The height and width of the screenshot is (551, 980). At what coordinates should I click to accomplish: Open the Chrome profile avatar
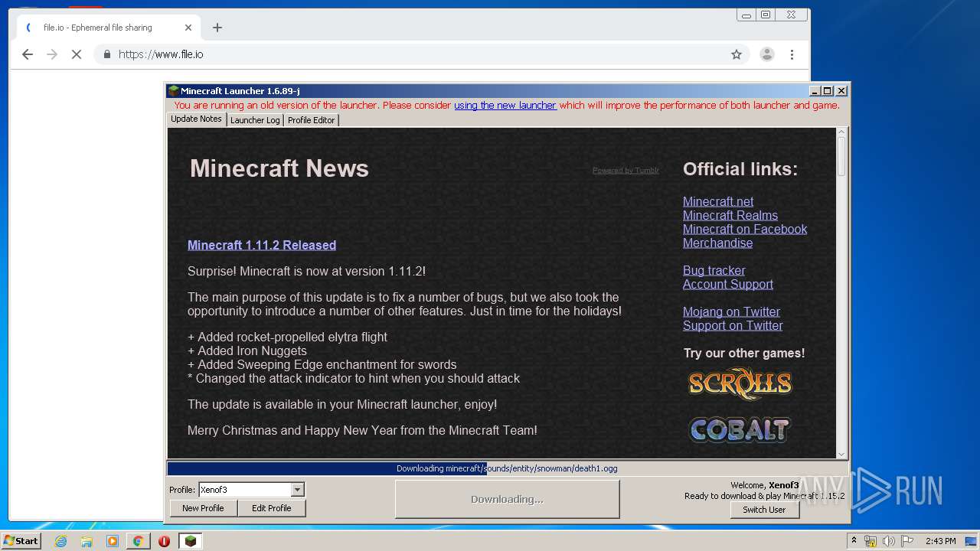pyautogui.click(x=766, y=54)
